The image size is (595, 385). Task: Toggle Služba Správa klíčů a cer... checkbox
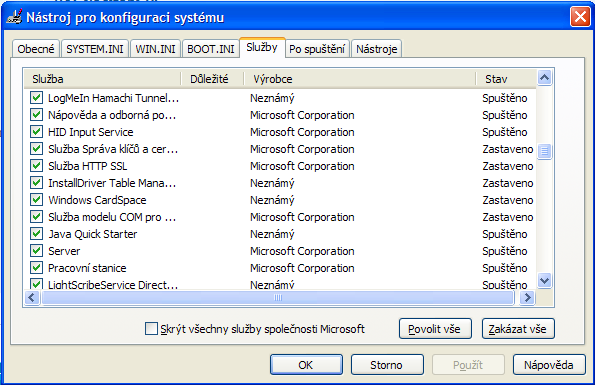[36, 149]
